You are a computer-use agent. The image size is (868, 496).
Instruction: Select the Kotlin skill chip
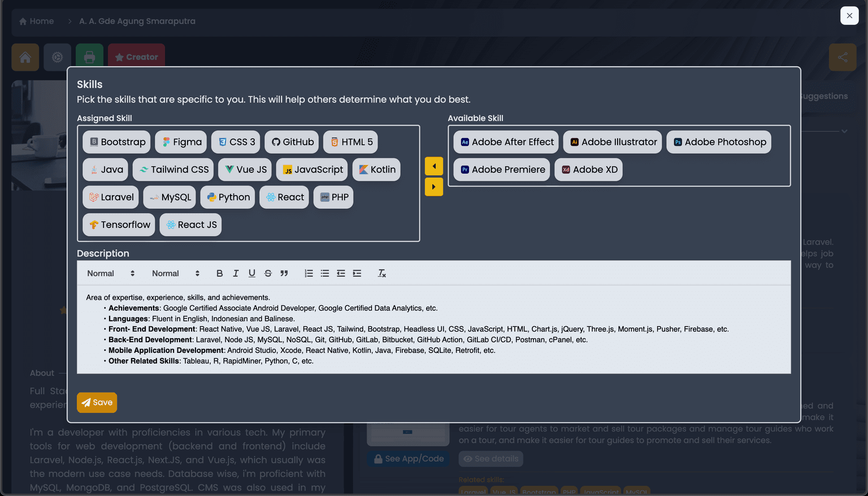click(x=376, y=169)
